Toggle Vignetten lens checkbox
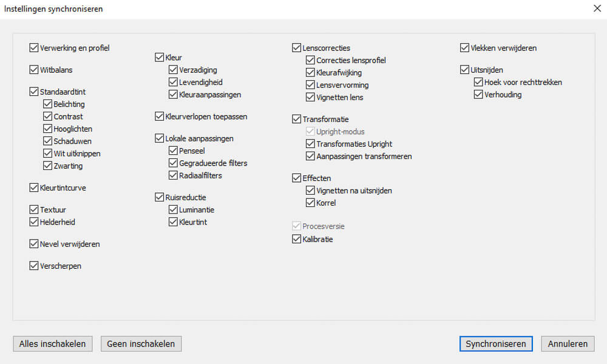 pyautogui.click(x=311, y=97)
